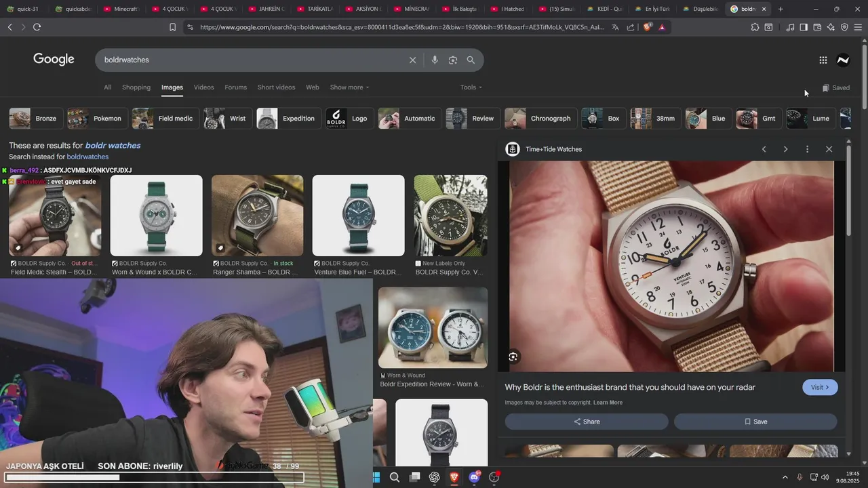The height and width of the screenshot is (488, 868).
Task: Open Field Medic Stealth watch thumbnail
Action: click(x=55, y=216)
